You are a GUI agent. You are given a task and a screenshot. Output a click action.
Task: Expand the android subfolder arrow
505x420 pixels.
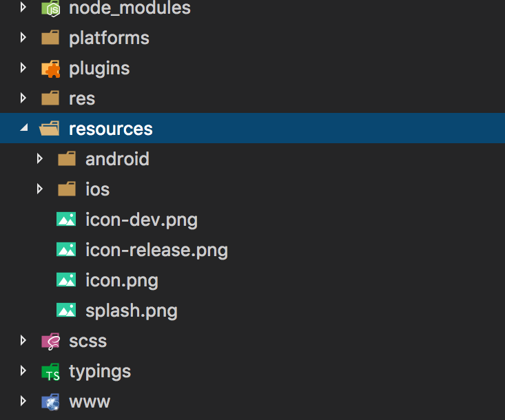[x=39, y=158]
